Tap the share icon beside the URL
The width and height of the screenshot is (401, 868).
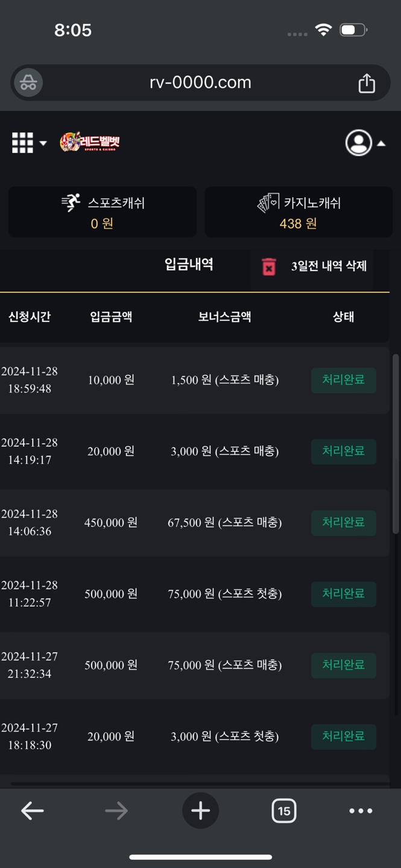[367, 83]
